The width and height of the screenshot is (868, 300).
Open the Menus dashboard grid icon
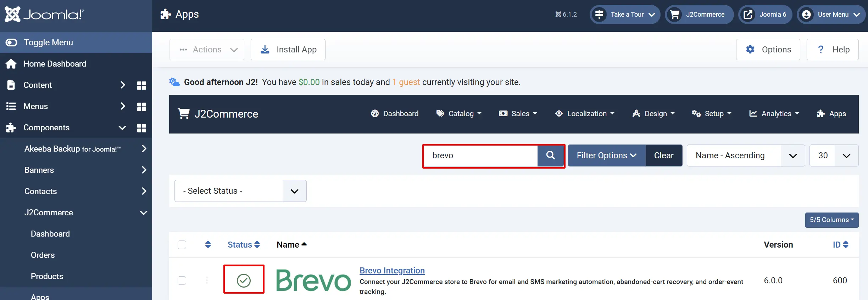pos(141,107)
